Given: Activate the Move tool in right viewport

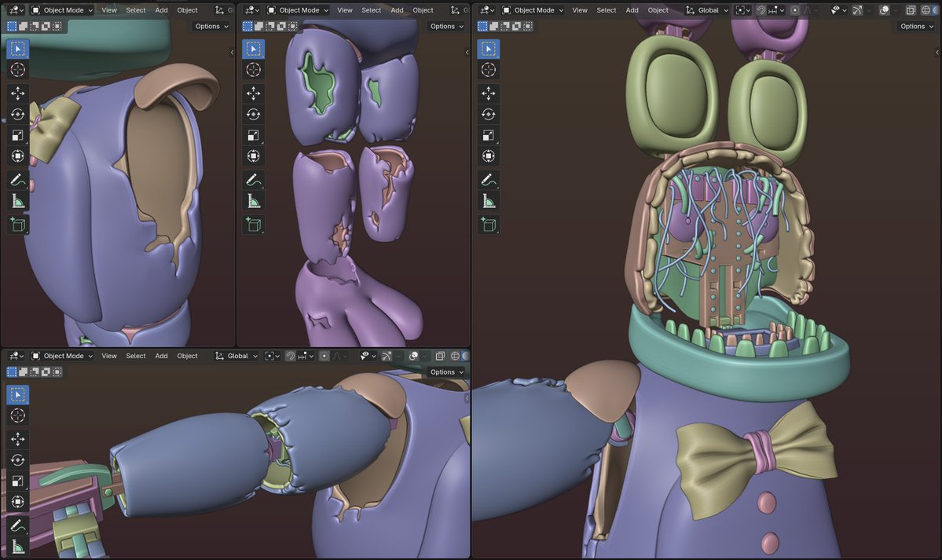Looking at the screenshot, I should pos(489,93).
